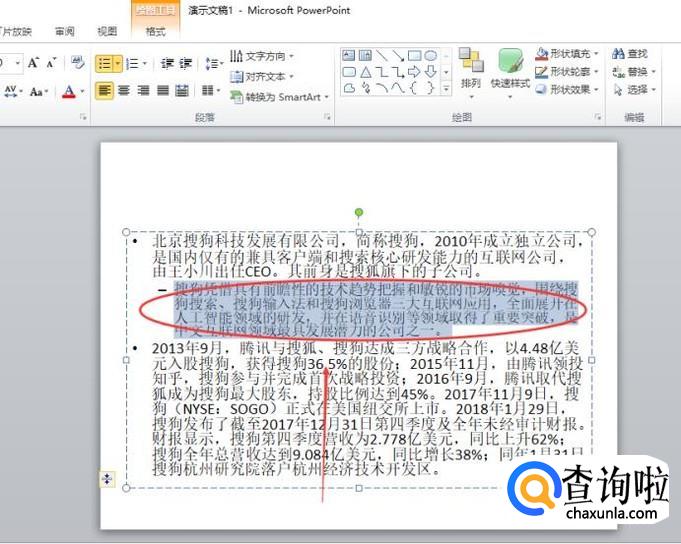Decrease list indent level
The image size is (681, 544).
pyautogui.click(x=167, y=64)
